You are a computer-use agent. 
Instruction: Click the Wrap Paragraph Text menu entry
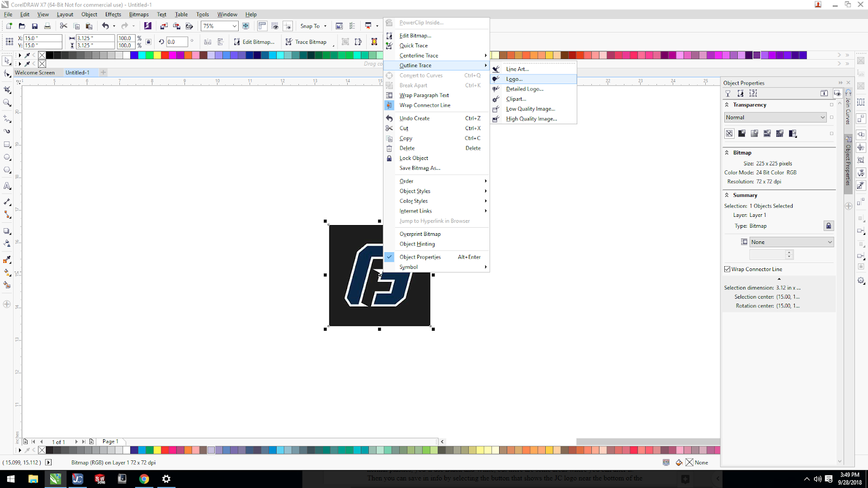pos(436,95)
